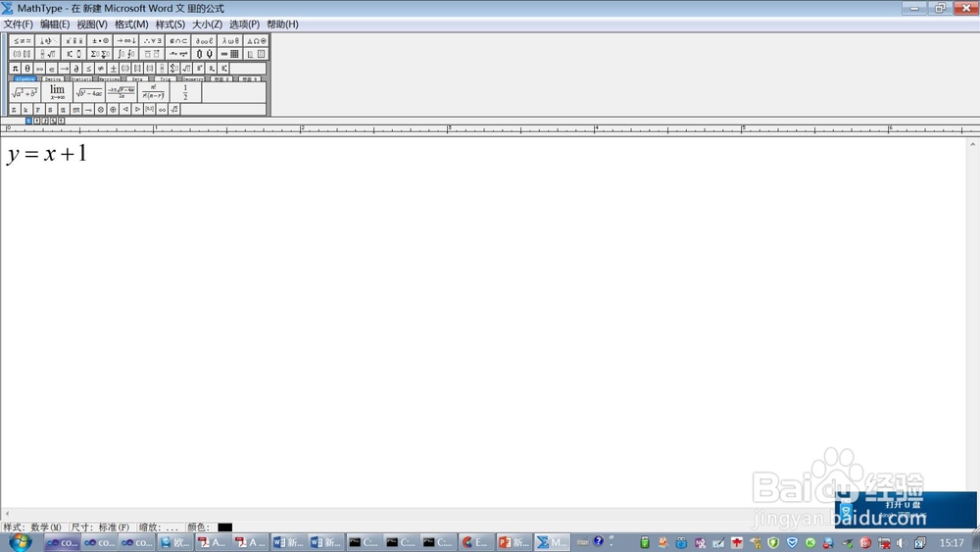Open the miscellaneous symbols palette (∂∞ℓ)
Image resolution: width=980 pixels, height=552 pixels.
pos(204,40)
